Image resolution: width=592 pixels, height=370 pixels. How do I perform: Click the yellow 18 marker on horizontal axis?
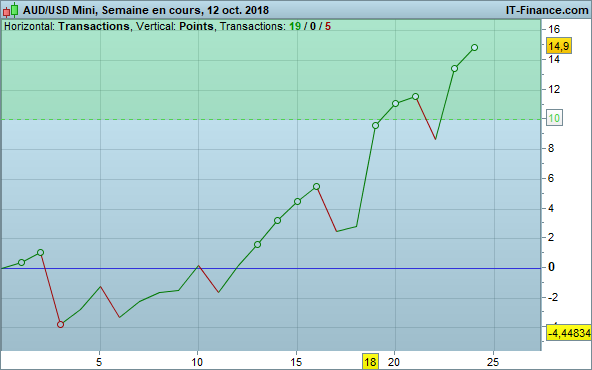(x=370, y=362)
